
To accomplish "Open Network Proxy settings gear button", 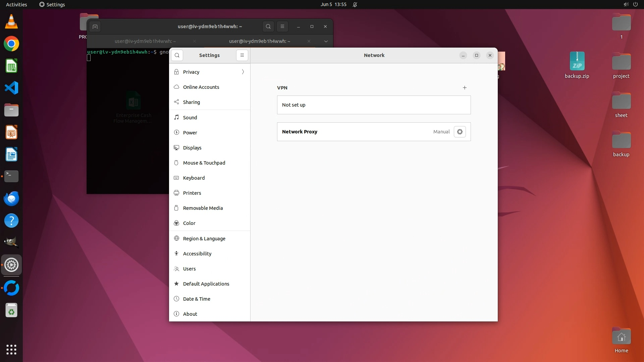I will [460, 132].
